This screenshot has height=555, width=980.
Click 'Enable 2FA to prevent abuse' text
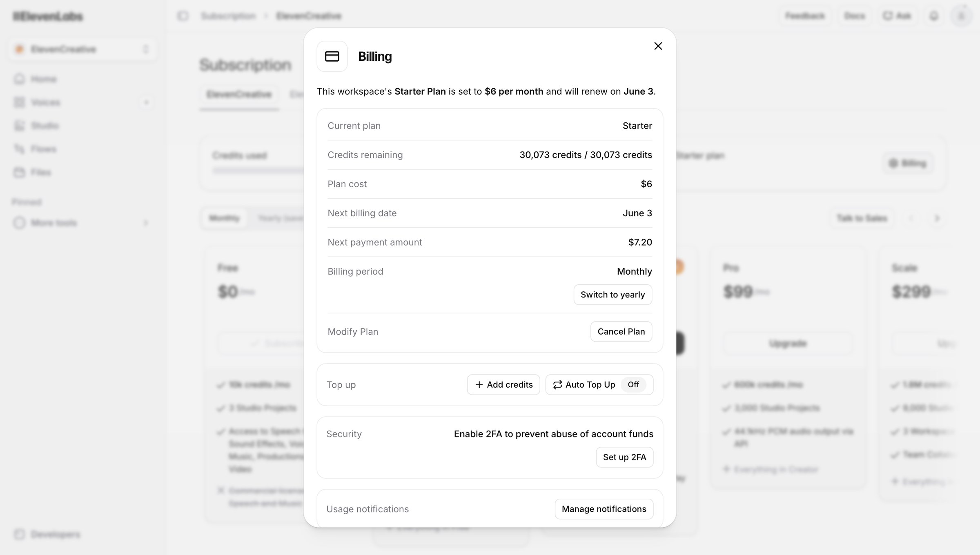tap(553, 434)
